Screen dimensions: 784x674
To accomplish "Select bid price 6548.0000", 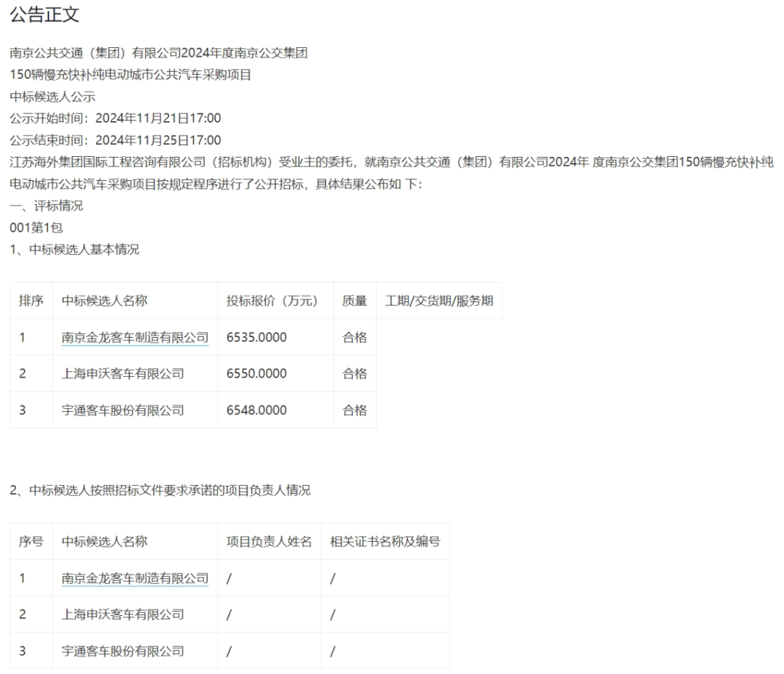I will pos(256,410).
